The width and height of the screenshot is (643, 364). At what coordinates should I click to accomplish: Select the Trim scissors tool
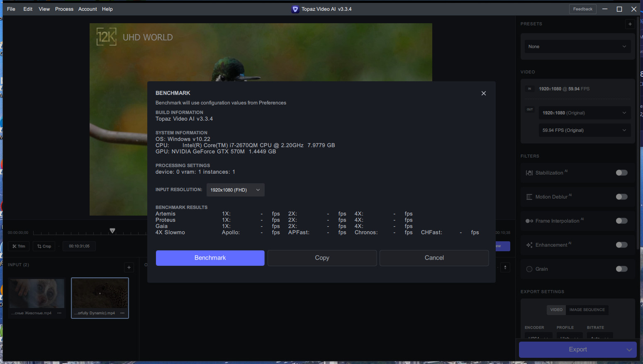tap(19, 246)
